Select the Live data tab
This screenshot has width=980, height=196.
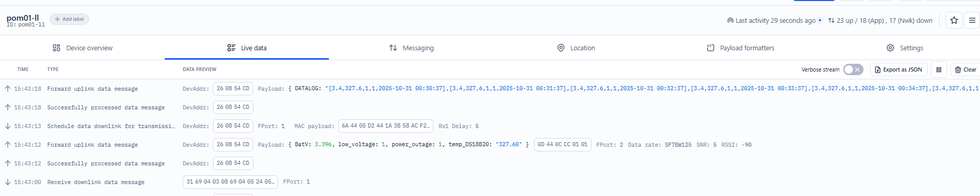247,48
